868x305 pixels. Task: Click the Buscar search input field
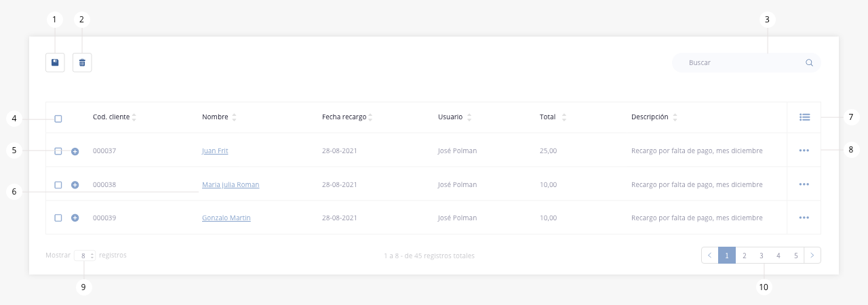[x=746, y=62]
